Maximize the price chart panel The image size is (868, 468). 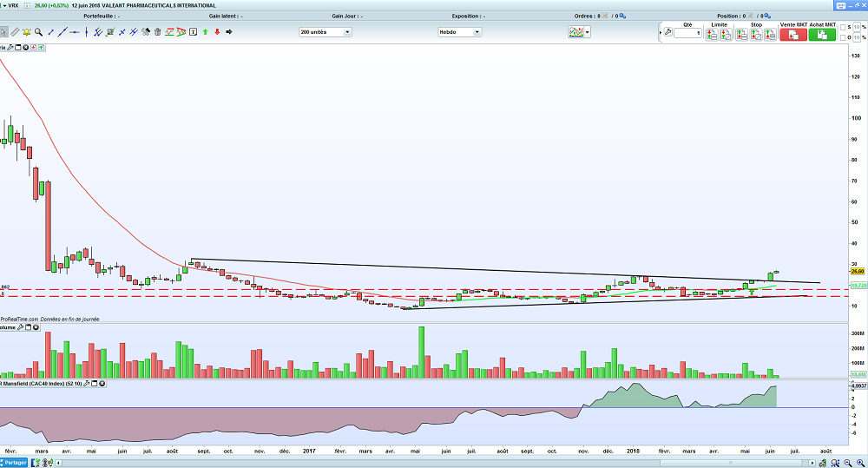pos(17,48)
